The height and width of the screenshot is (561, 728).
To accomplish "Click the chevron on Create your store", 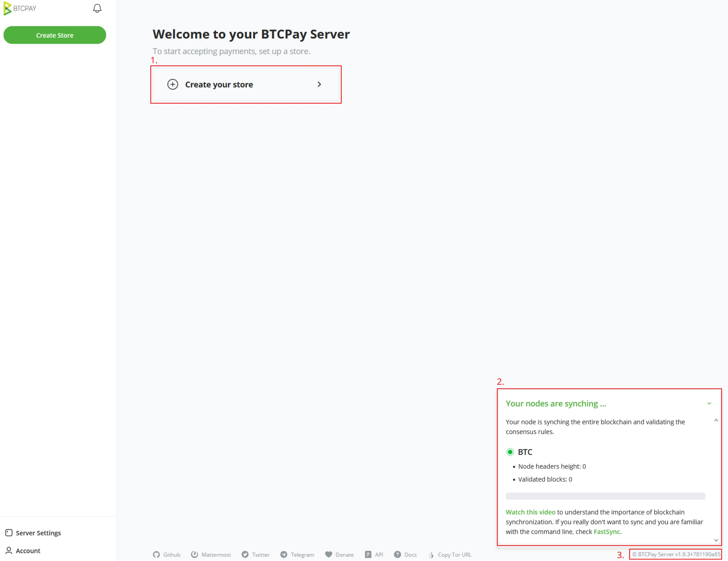I will (x=319, y=84).
